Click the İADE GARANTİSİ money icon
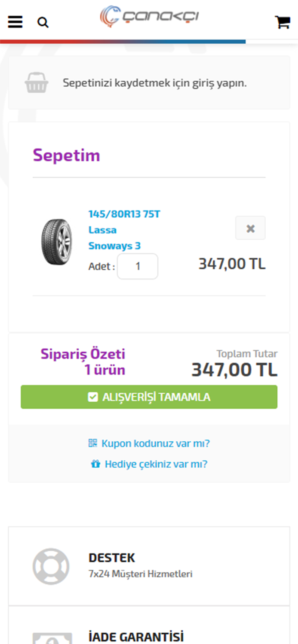 click(x=51, y=639)
